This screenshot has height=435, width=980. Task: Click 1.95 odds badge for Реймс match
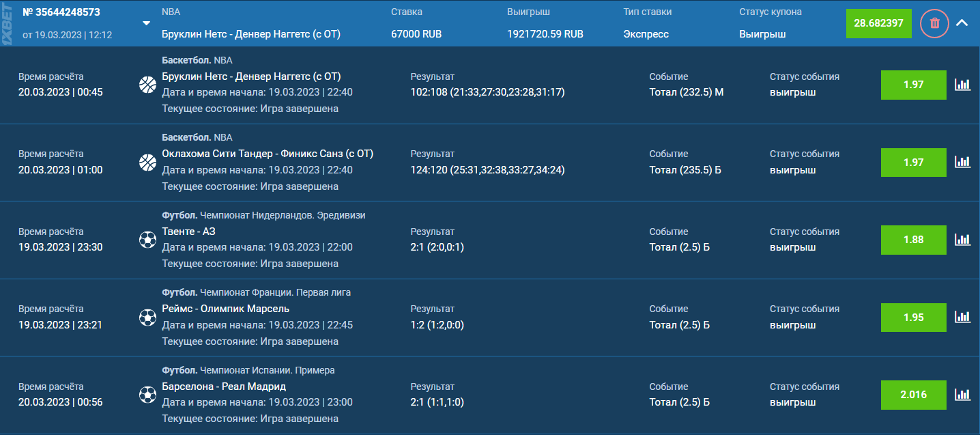tap(914, 317)
